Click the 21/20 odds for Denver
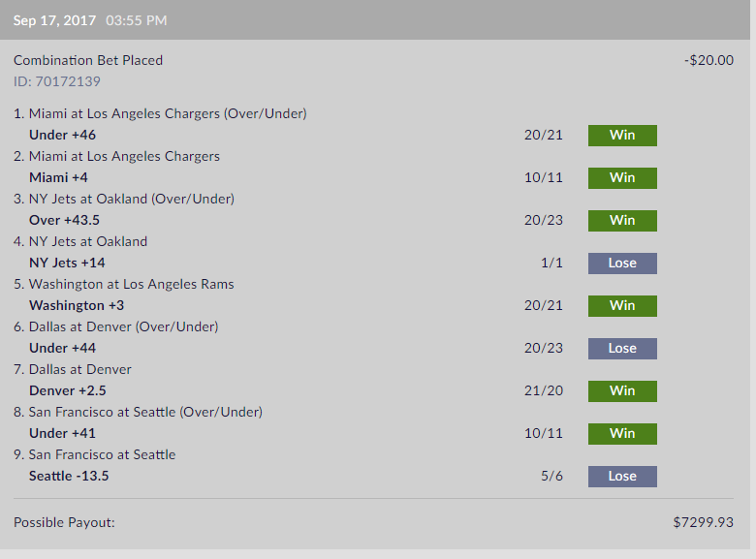 point(544,390)
